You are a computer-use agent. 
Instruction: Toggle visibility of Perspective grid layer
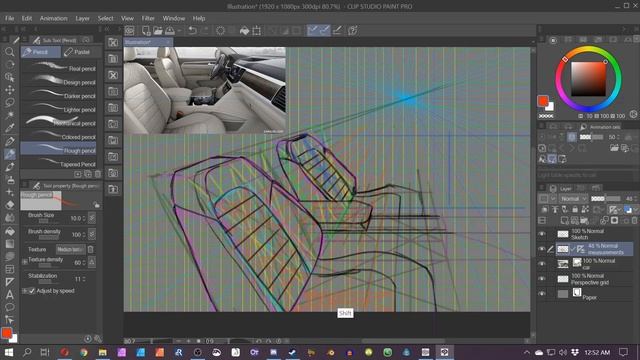click(542, 278)
